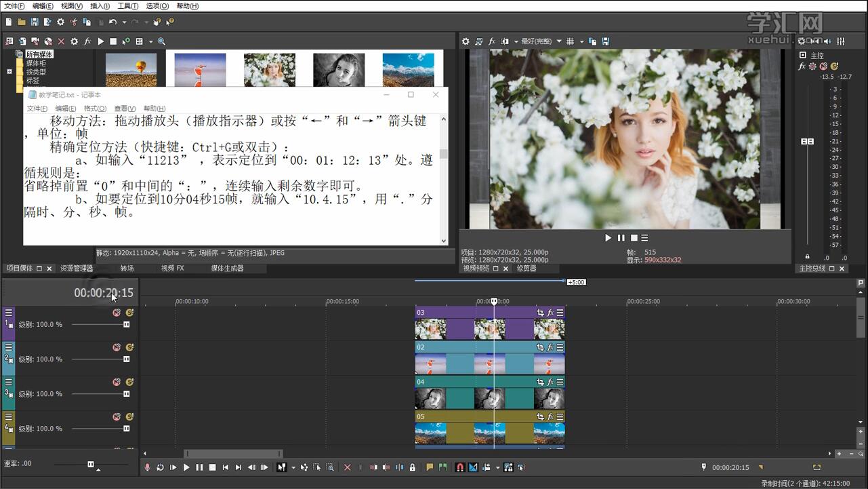Screen dimensions: 868x489
Task: Select the hot air balloon thumbnail
Action: tap(131, 70)
